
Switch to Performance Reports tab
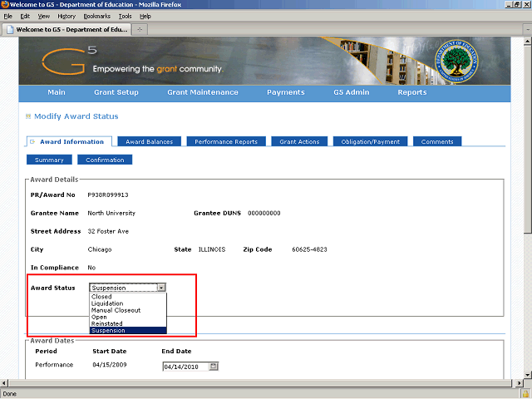[226, 142]
